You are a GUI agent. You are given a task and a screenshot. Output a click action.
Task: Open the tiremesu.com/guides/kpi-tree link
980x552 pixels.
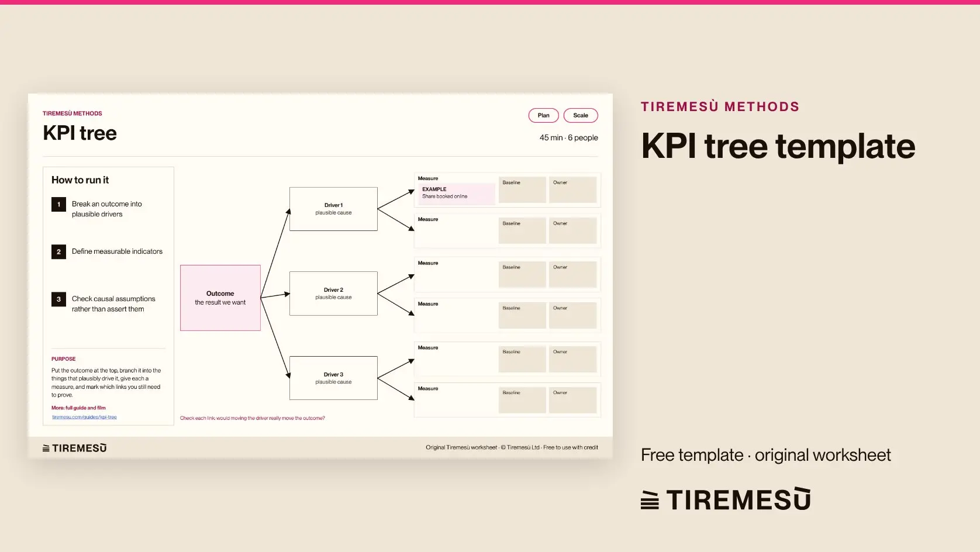point(84,417)
